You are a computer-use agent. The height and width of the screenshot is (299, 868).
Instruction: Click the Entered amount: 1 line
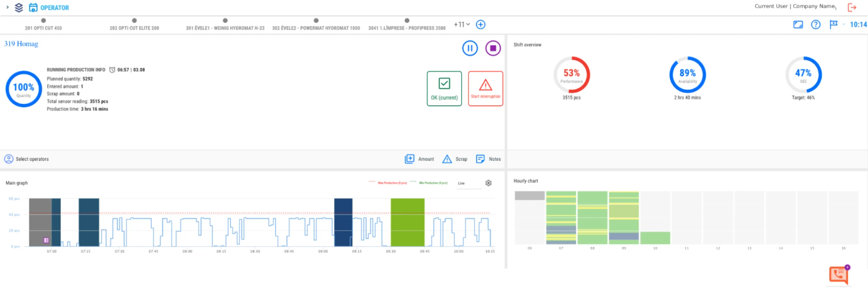coord(65,87)
